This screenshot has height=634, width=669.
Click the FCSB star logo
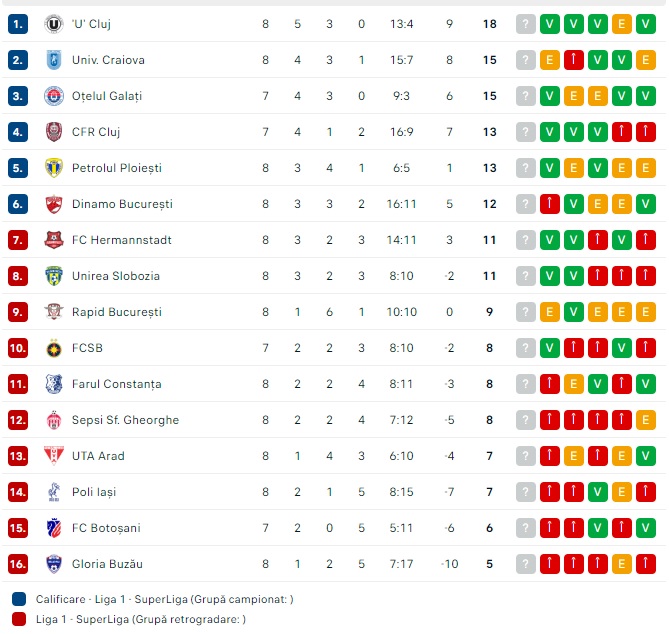click(x=54, y=348)
